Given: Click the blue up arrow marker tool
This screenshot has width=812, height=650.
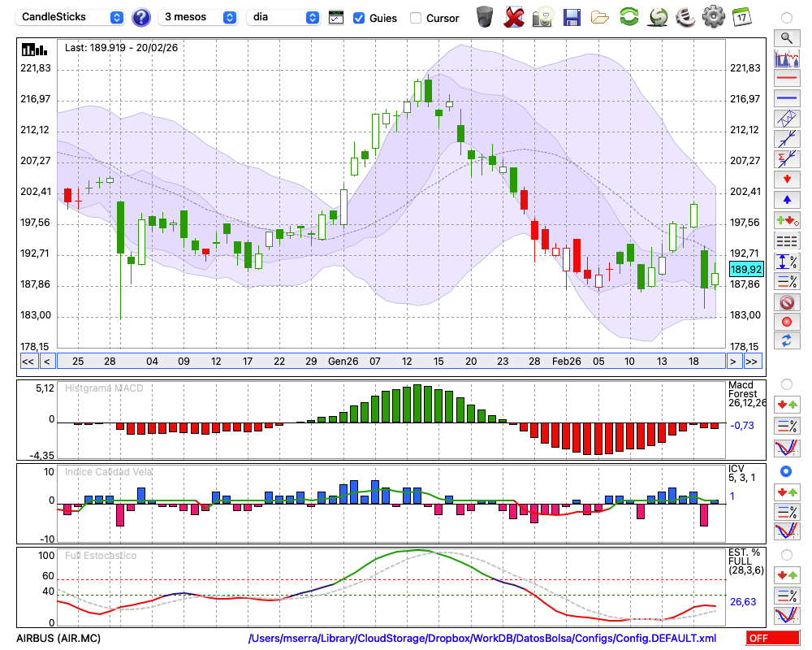Looking at the screenshot, I should [786, 199].
